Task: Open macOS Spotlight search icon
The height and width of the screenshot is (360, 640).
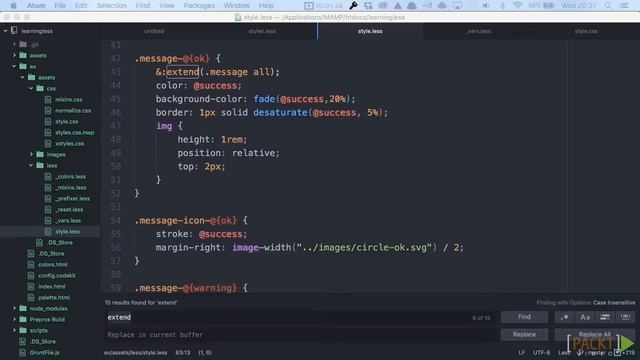Action: click(x=608, y=6)
